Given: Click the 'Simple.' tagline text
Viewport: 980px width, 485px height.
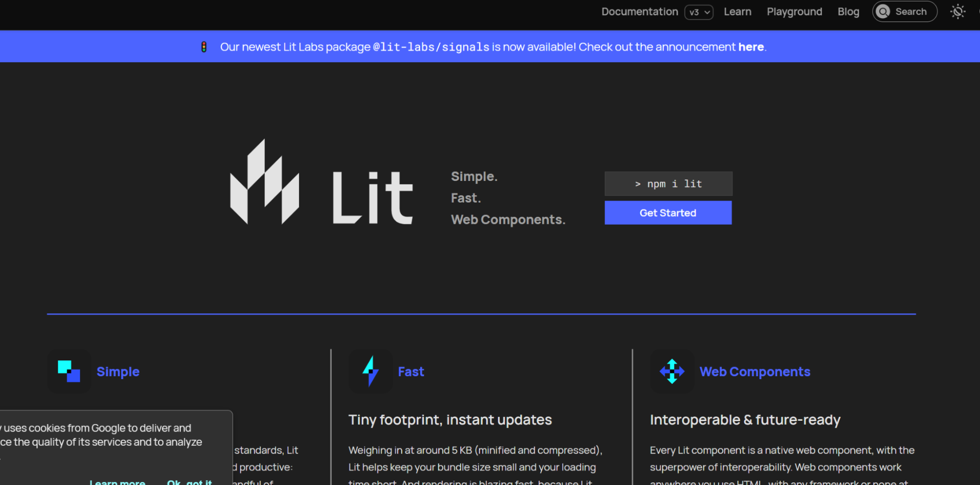Looking at the screenshot, I should 474,177.
